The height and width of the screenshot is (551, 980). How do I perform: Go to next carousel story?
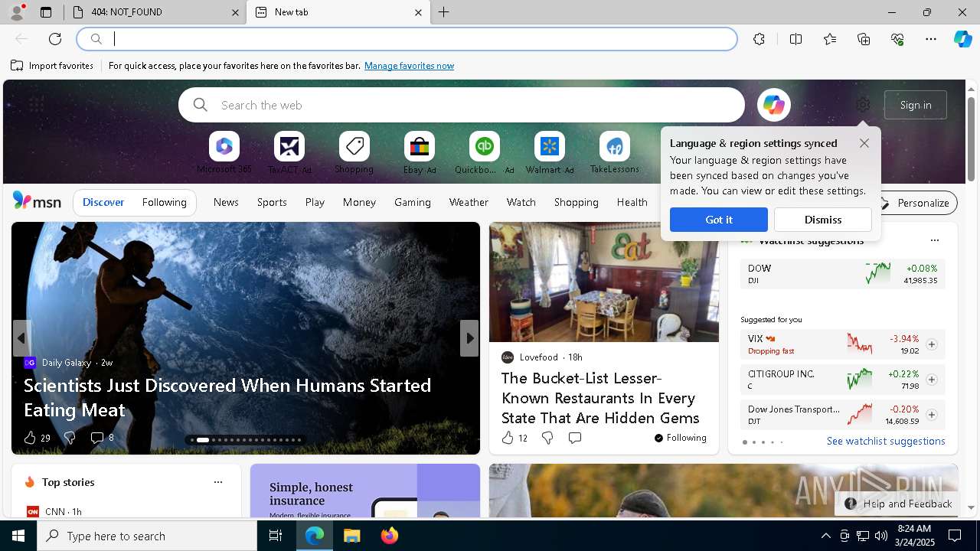pos(469,338)
